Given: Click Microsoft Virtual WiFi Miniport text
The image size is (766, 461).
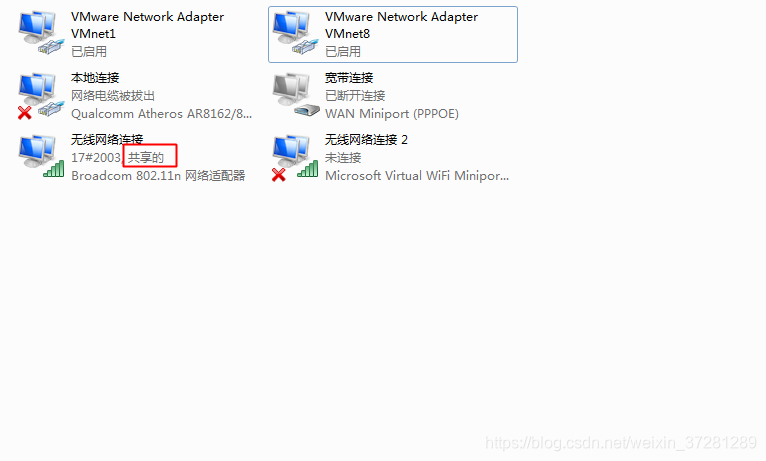Looking at the screenshot, I should pos(417,175).
